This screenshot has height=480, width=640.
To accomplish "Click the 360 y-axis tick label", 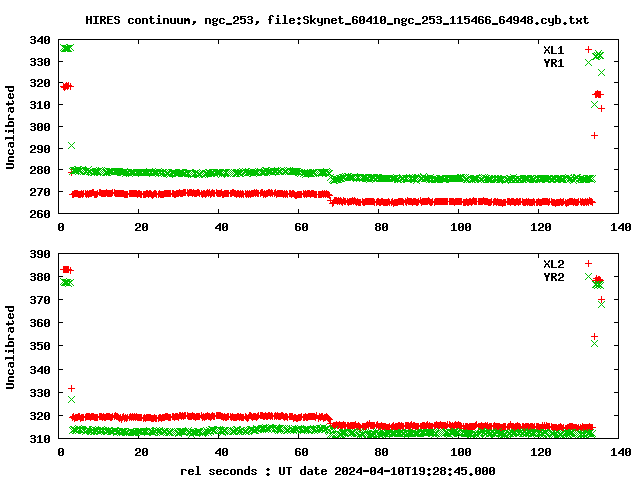I will click(x=40, y=323).
